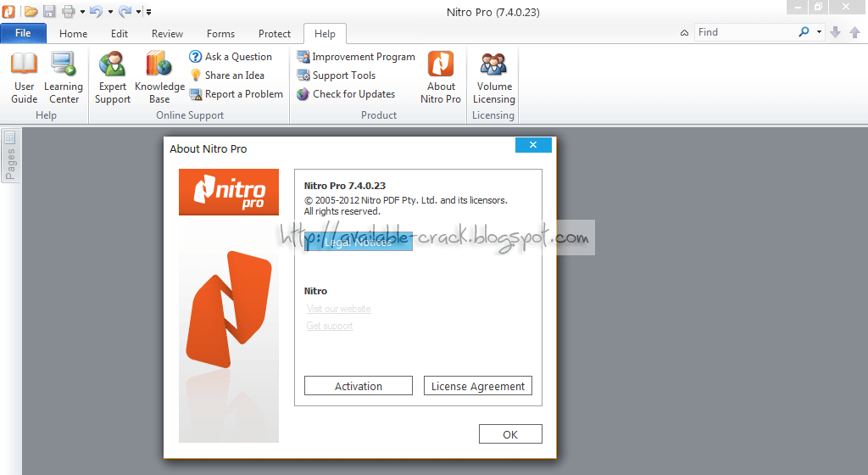
Task: Click OK in About Nitro Pro dialog
Action: (510, 434)
